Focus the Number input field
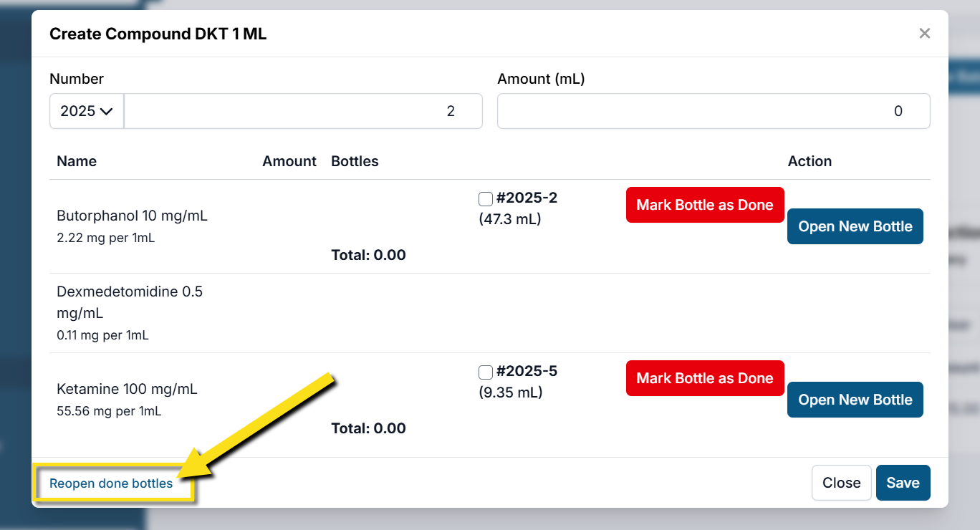This screenshot has height=530, width=980. pyautogui.click(x=302, y=111)
